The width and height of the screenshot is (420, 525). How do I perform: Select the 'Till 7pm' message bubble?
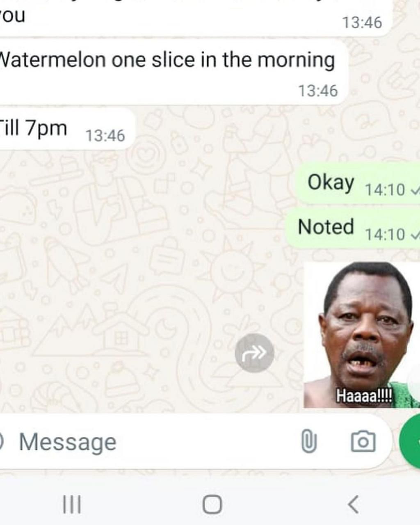pyautogui.click(x=66, y=129)
